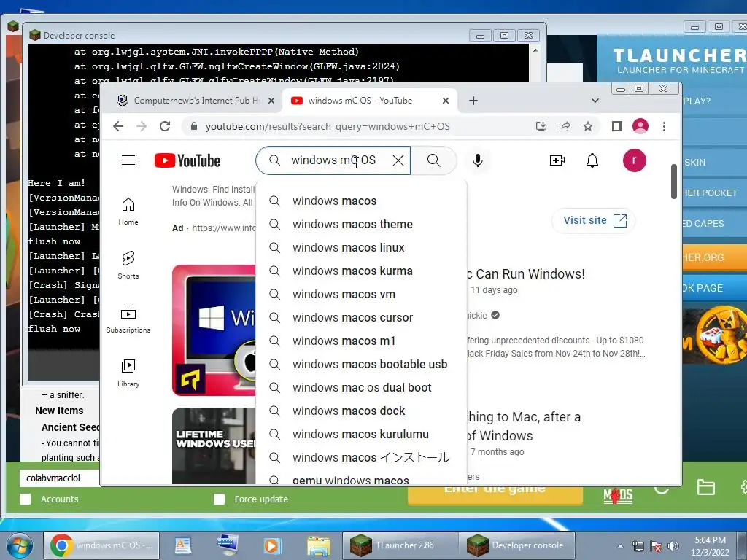Share this page via address bar icon

pos(565,126)
